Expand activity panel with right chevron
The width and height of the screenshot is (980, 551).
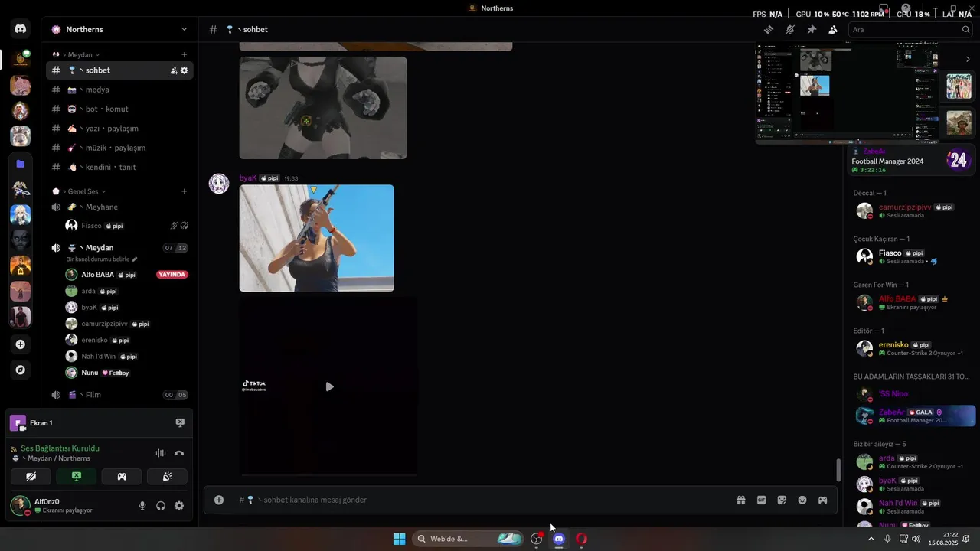968,59
